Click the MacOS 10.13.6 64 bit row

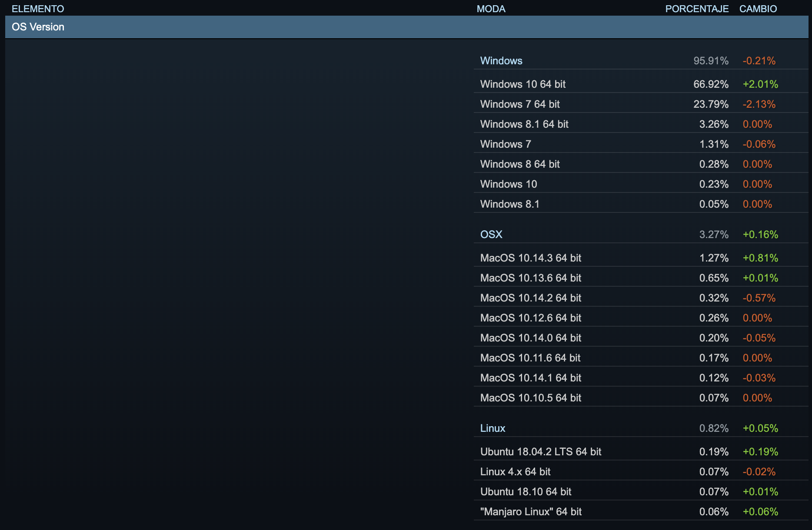pos(641,278)
